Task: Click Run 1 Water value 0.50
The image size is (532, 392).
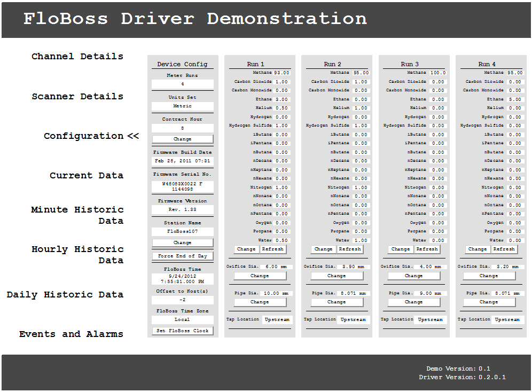Action: click(281, 240)
